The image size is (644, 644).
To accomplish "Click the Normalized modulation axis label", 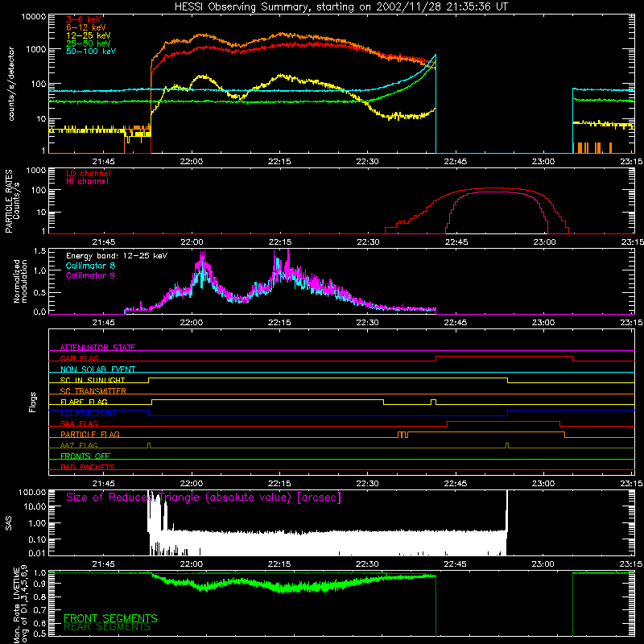I will point(20,281).
